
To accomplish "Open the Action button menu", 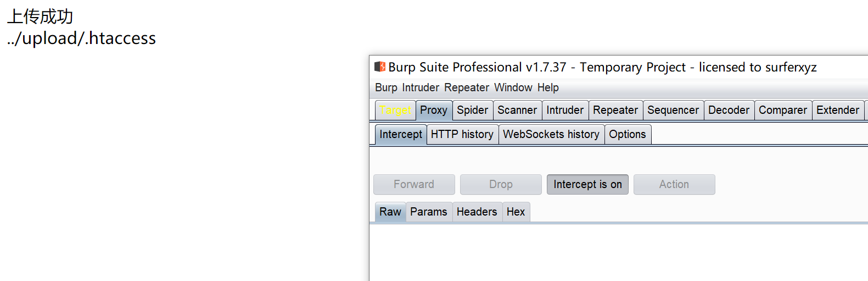I will click(674, 184).
